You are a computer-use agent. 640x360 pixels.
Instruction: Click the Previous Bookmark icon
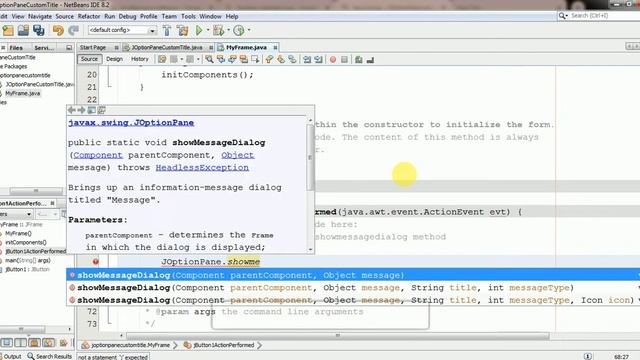click(269, 60)
